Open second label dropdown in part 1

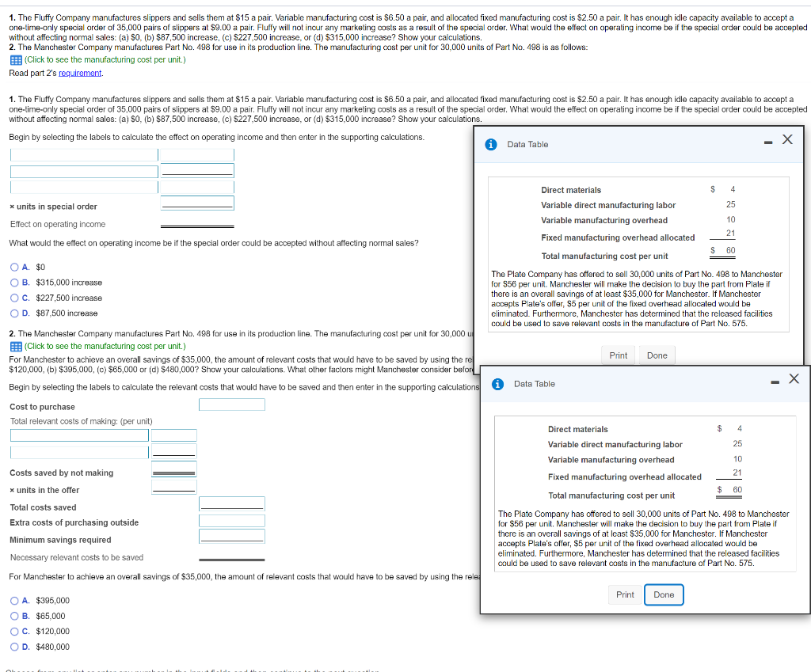point(84,172)
